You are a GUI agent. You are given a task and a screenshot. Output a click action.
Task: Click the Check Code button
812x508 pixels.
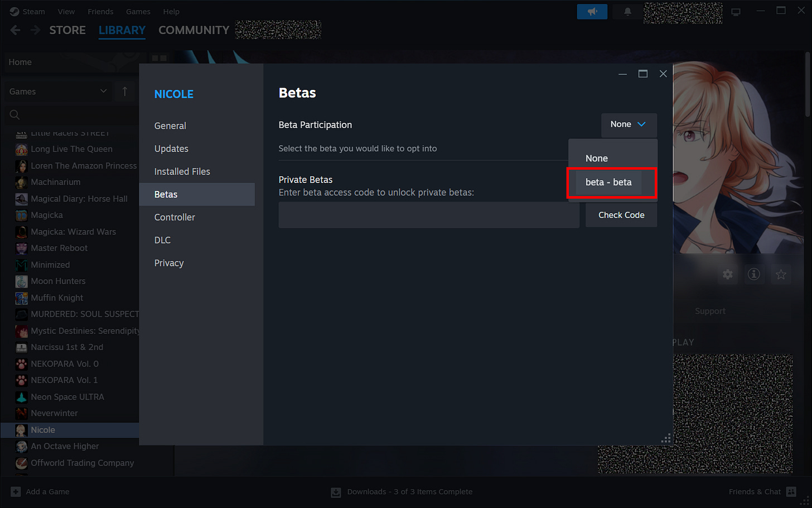(621, 215)
